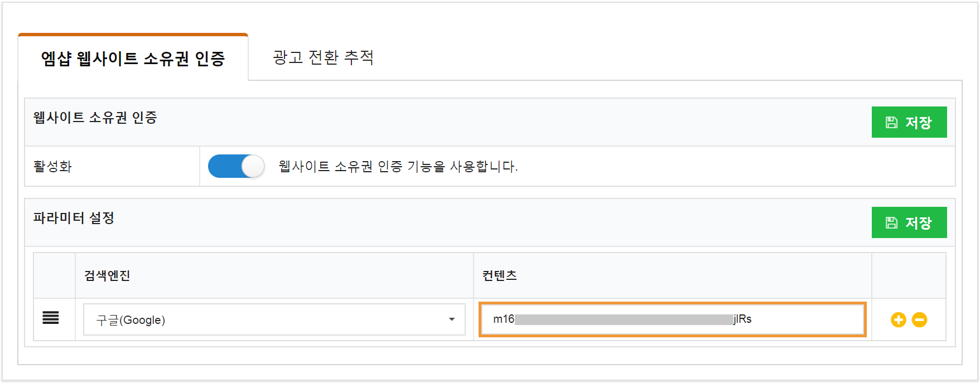The height and width of the screenshot is (383, 980).
Task: Click the 웹사이트 소유권 인증 section title
Action: coord(95,117)
